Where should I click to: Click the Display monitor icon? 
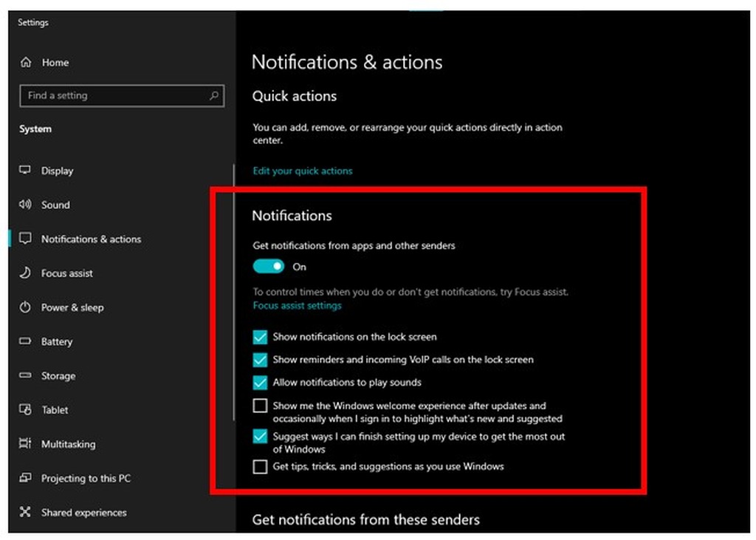pos(25,170)
